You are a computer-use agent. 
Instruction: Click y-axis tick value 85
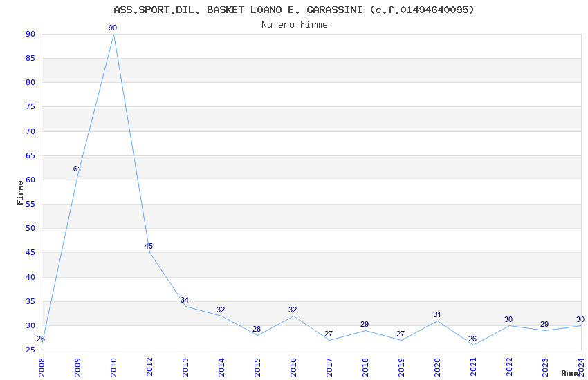[30, 59]
